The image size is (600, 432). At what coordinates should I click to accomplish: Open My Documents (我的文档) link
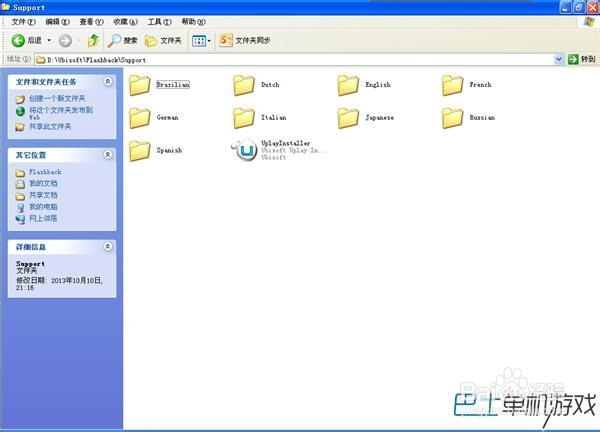[43, 184]
